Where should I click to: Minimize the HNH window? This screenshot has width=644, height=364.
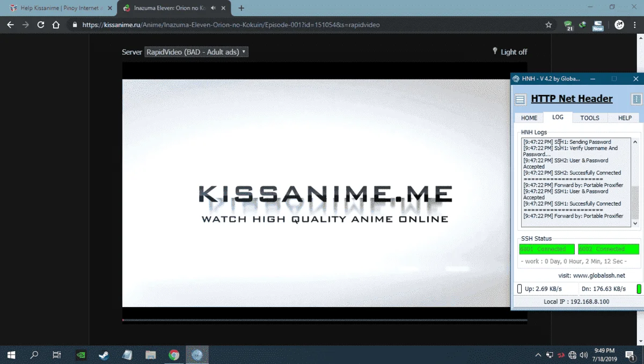tap(593, 79)
